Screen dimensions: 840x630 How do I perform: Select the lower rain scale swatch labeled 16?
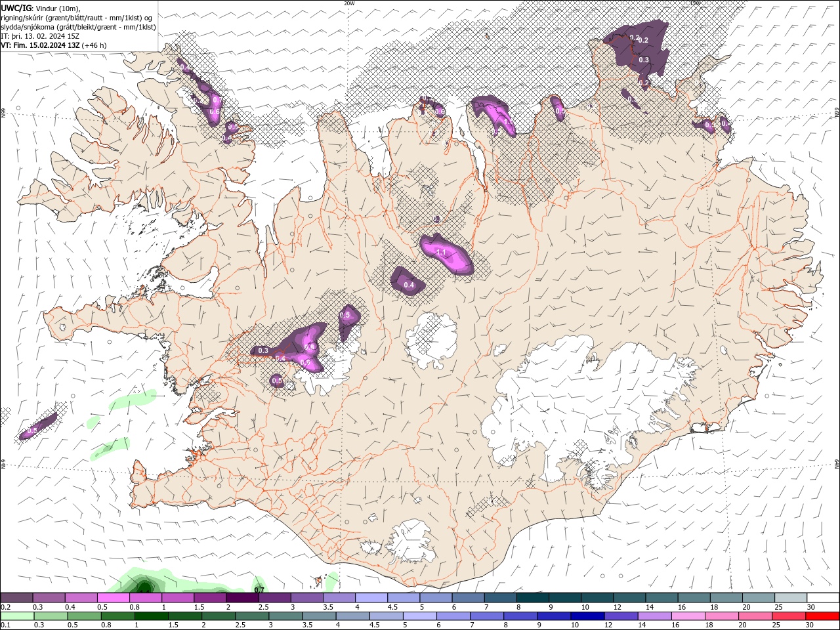coord(688,616)
